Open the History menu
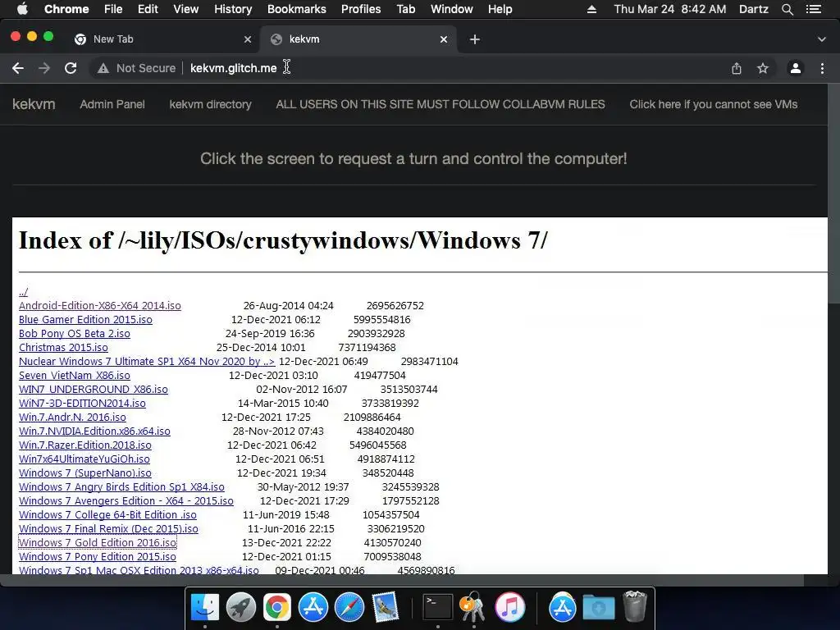The width and height of the screenshot is (840, 630). 233,9
